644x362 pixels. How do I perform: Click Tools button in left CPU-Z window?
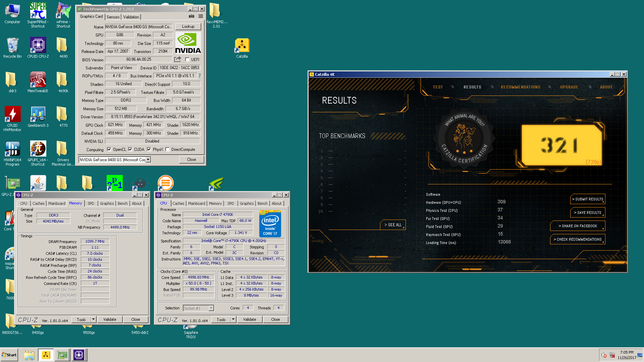click(81, 319)
